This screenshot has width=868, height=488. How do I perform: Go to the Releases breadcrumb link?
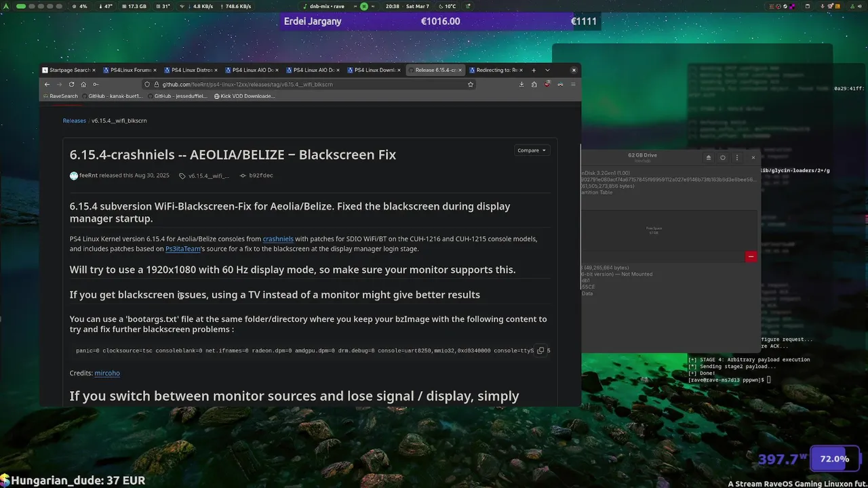75,121
